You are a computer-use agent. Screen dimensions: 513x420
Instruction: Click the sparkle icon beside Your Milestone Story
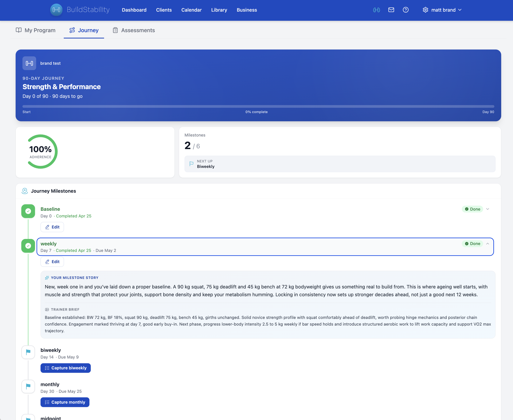pyautogui.click(x=47, y=278)
